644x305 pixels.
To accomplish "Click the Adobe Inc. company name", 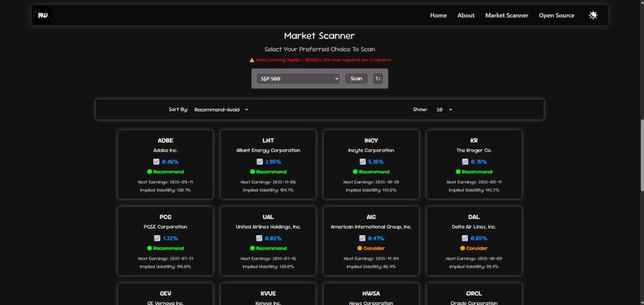I will point(165,150).
